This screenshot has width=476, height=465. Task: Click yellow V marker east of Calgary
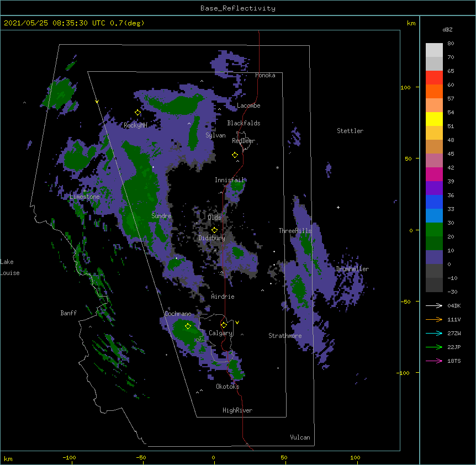click(x=237, y=323)
